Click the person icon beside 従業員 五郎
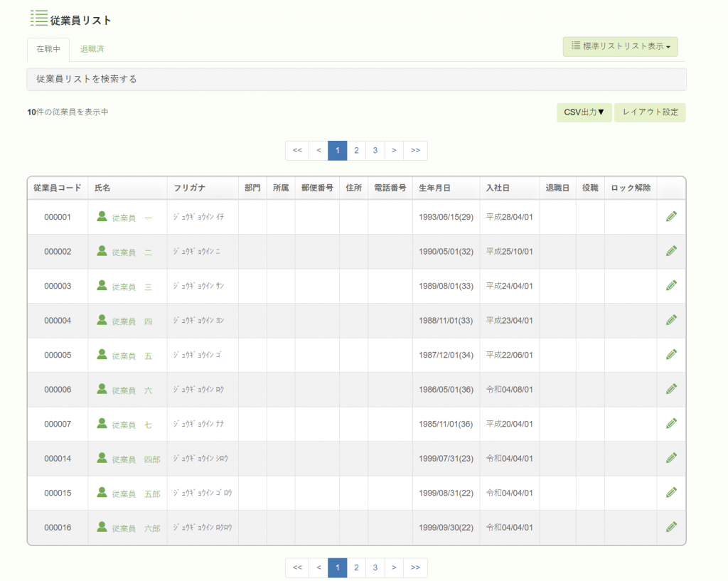Viewport: 728px width, 581px height. 102,492
